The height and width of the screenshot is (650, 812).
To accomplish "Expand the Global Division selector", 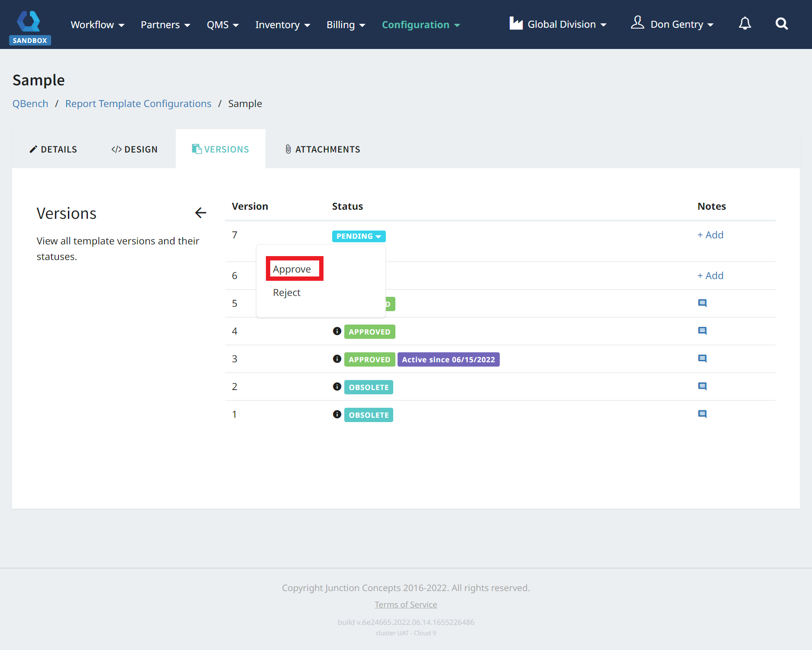I will coord(558,24).
